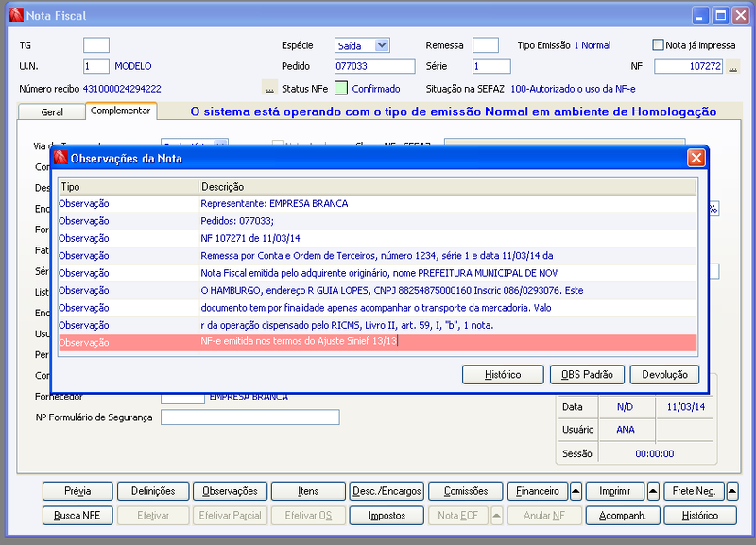This screenshot has width=756, height=545.
Task: Open the Prévia button
Action: pos(77,491)
